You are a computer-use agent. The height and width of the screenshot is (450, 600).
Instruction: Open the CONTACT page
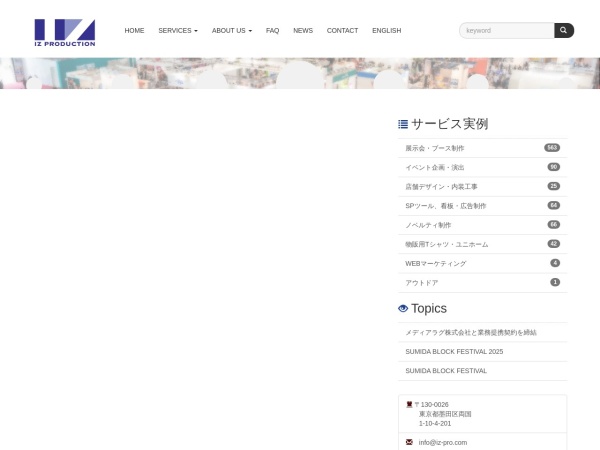pos(342,31)
